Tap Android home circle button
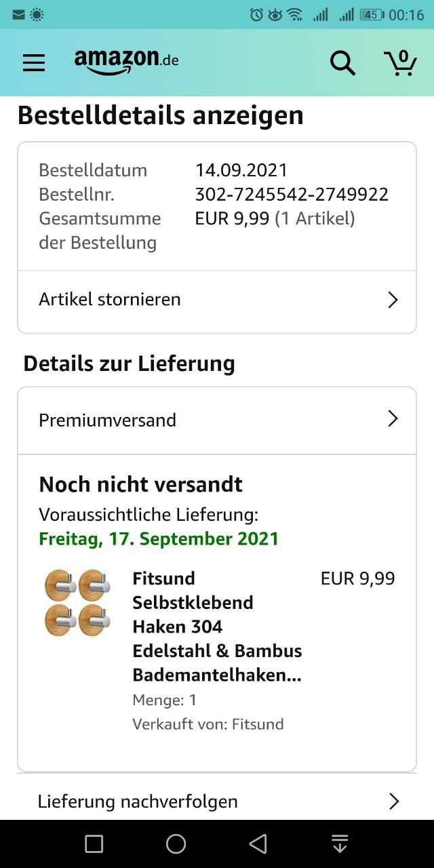 point(176,844)
